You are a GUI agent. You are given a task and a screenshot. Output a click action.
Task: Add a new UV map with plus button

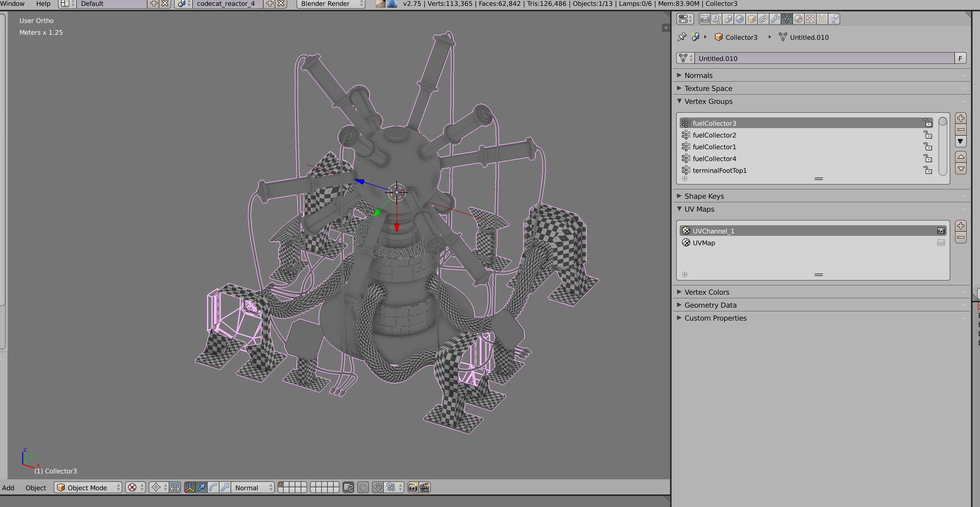coord(960,226)
